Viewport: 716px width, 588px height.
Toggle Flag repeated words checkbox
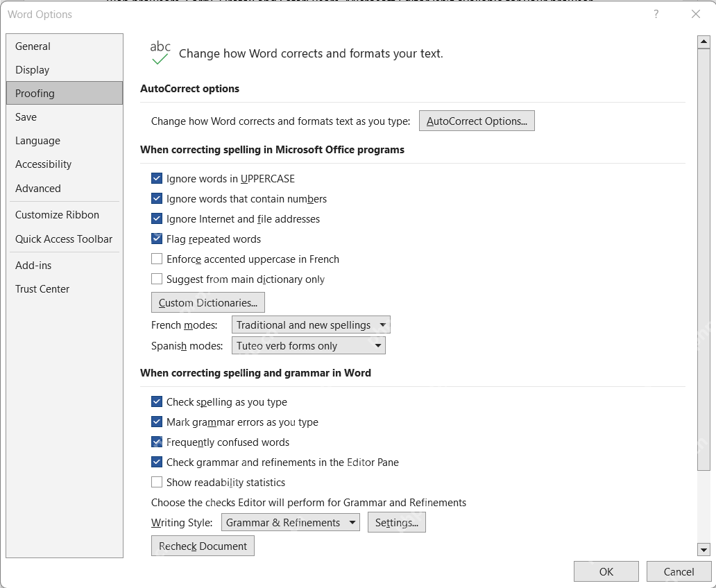coord(157,239)
